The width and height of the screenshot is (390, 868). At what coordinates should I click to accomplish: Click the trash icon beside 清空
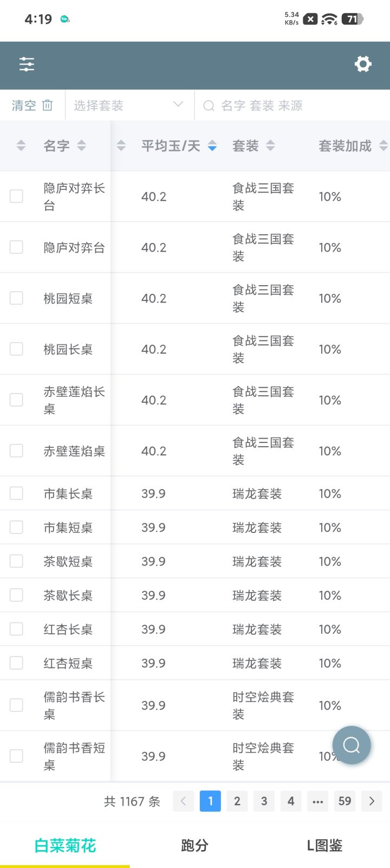click(x=48, y=105)
